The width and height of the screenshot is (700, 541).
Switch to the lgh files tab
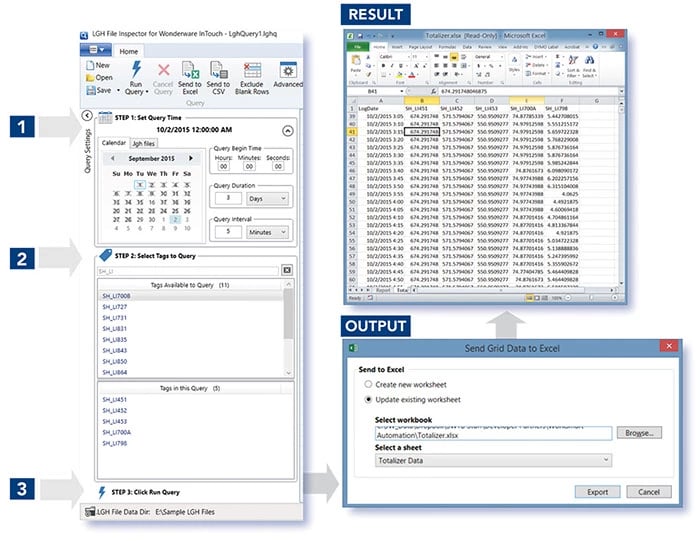144,143
